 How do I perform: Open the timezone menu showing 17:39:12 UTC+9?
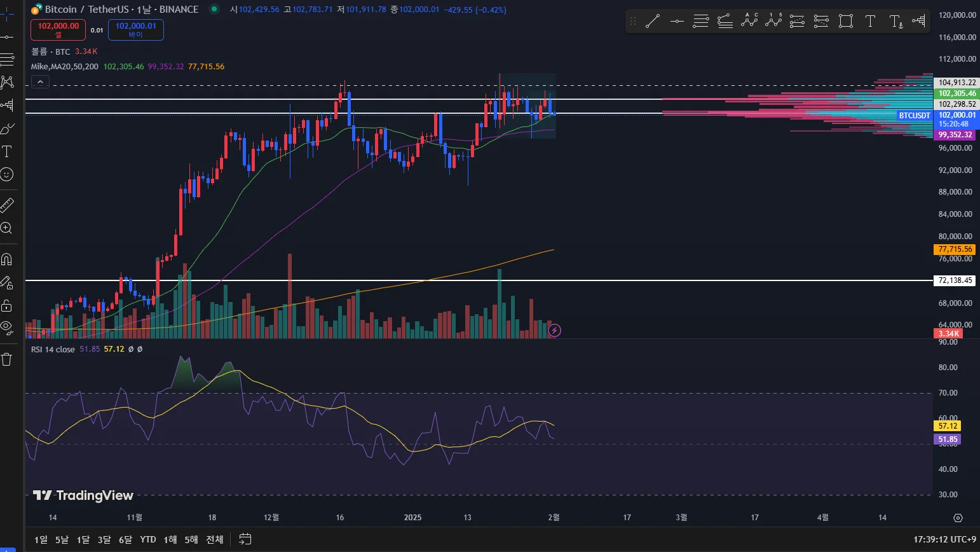click(944, 539)
